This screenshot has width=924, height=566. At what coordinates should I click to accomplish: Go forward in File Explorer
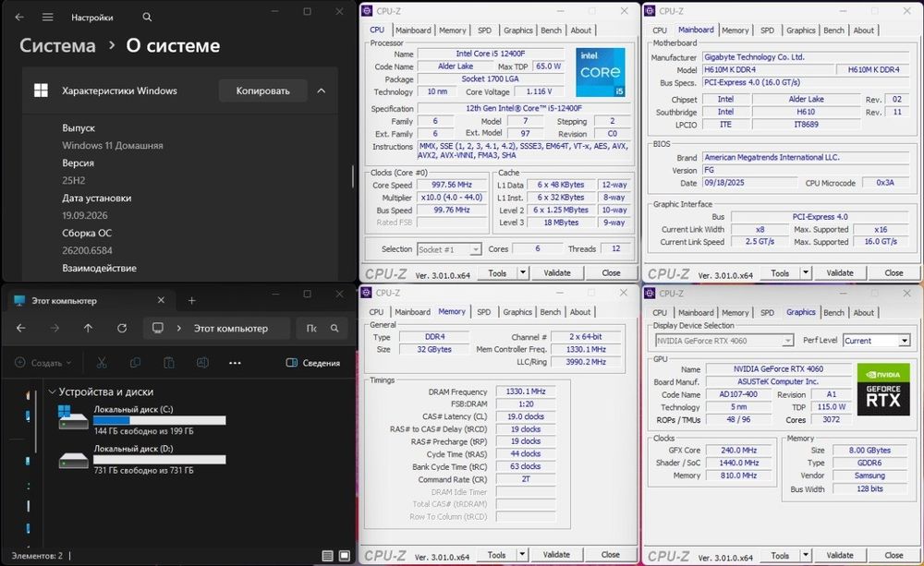(55, 328)
